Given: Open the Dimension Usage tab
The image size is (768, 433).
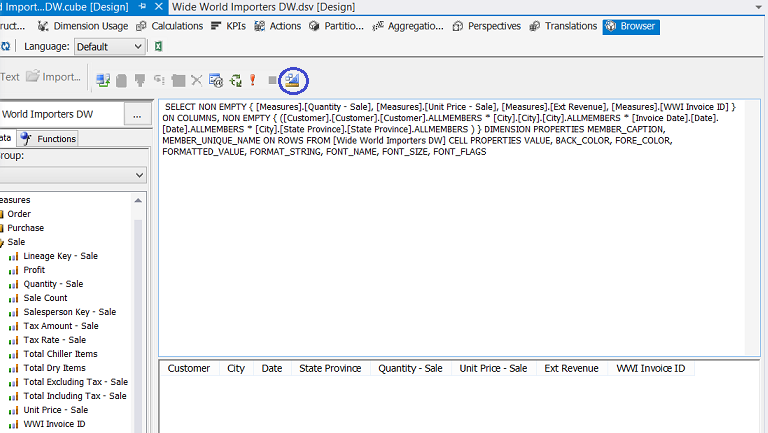Looking at the screenshot, I should (83, 26).
